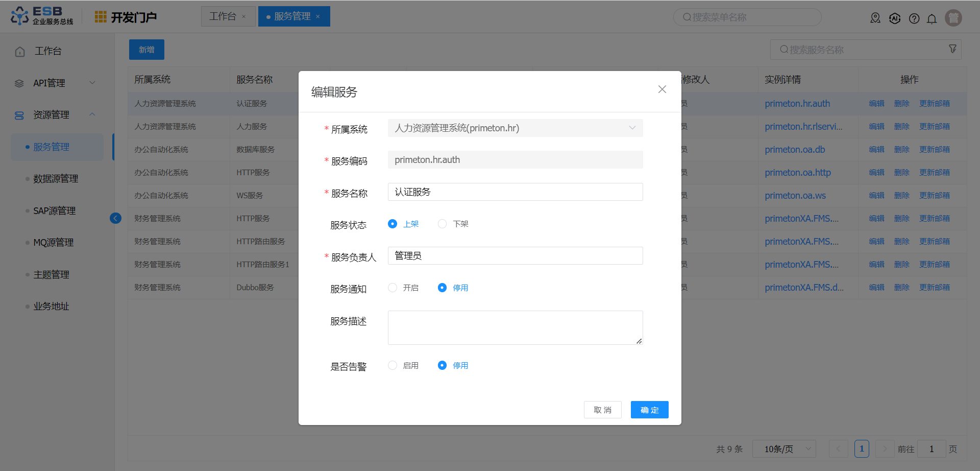The image size is (980, 471).
Task: Close the 编辑服务 dialog with X icon
Action: click(x=662, y=89)
